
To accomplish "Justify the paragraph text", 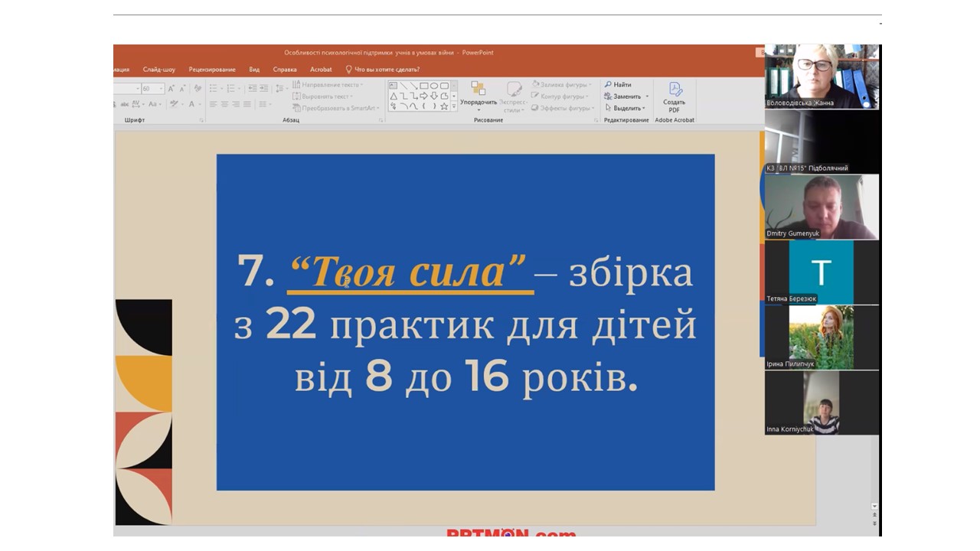I will [247, 104].
